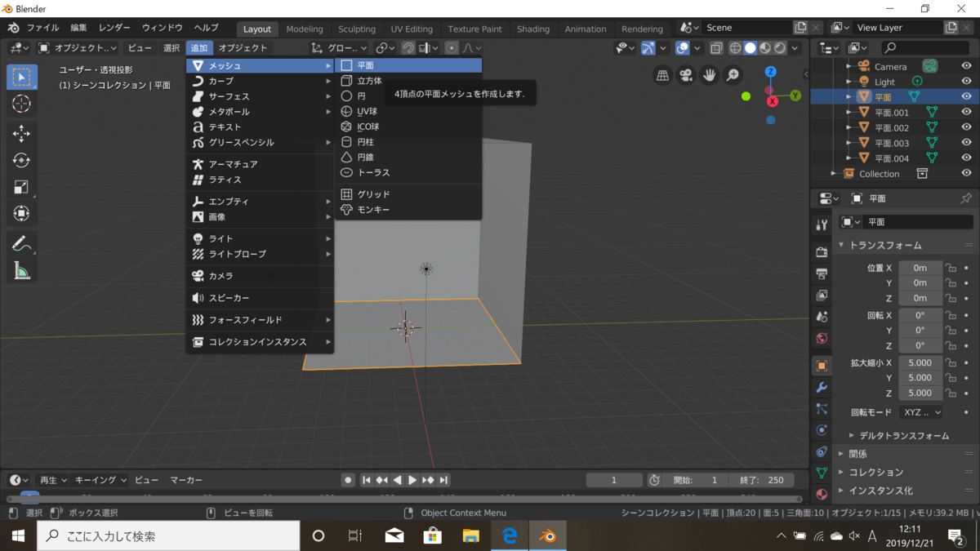The image size is (980, 551).
Task: Expand the デルタトランスフォーム section
Action: click(898, 435)
